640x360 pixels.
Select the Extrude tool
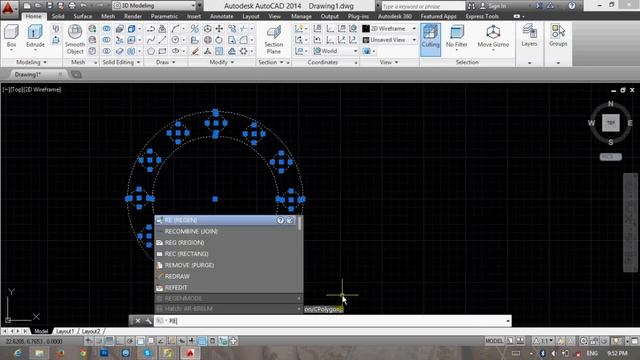(x=35, y=37)
